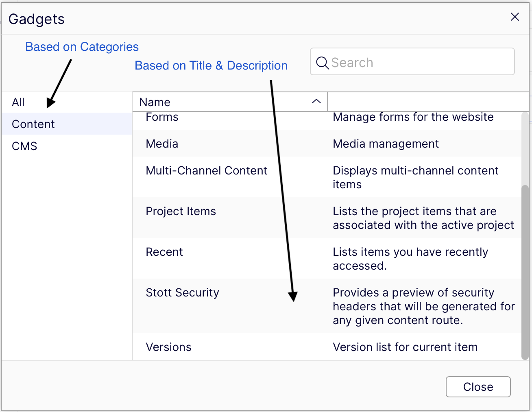
Task: Select the Versions gadget row
Action: [203, 347]
